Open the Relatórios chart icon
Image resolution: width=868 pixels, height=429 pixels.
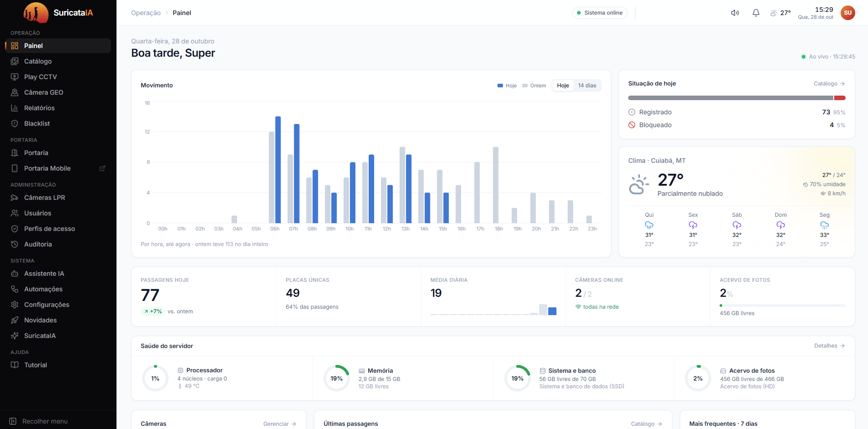pos(15,108)
